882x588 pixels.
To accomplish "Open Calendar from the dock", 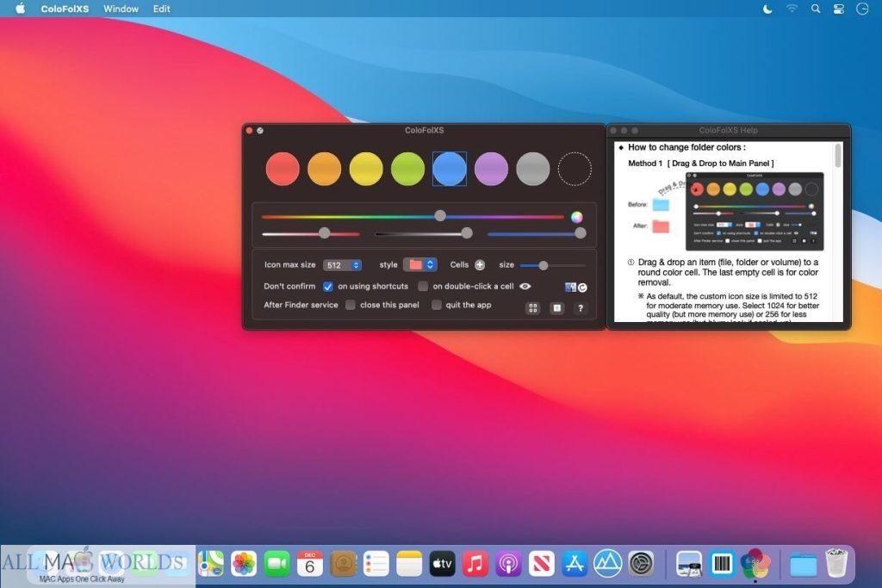I will click(x=310, y=564).
